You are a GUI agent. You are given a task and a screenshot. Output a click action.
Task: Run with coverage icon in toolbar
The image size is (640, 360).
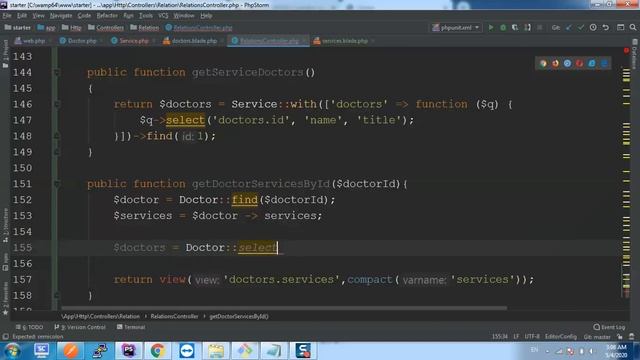[515, 27]
